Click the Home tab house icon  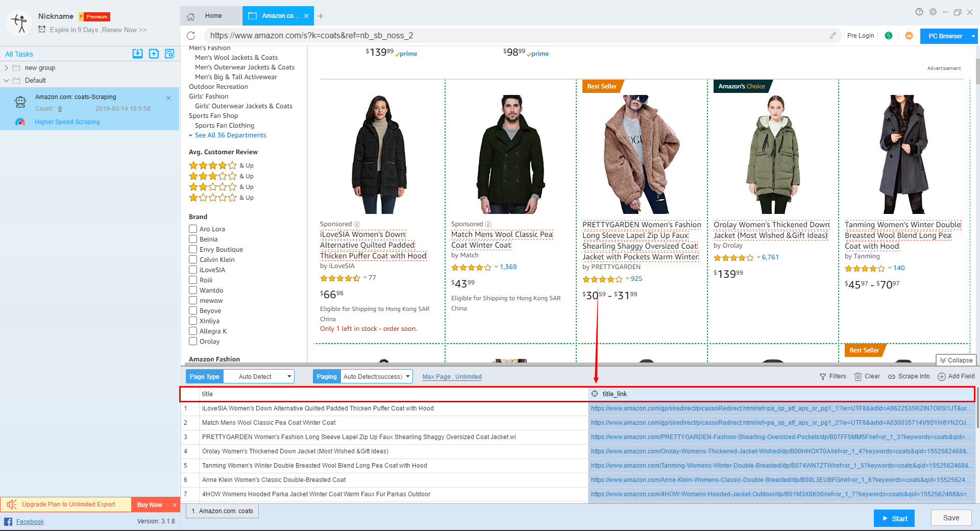tap(190, 16)
